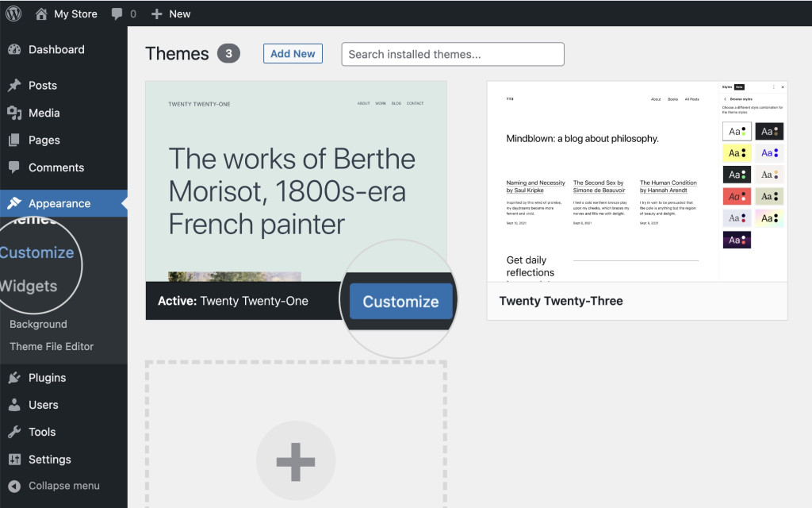Select the Twenty Twenty-One theme screenshot
Image resolution: width=812 pixels, height=508 pixels.
click(x=296, y=182)
